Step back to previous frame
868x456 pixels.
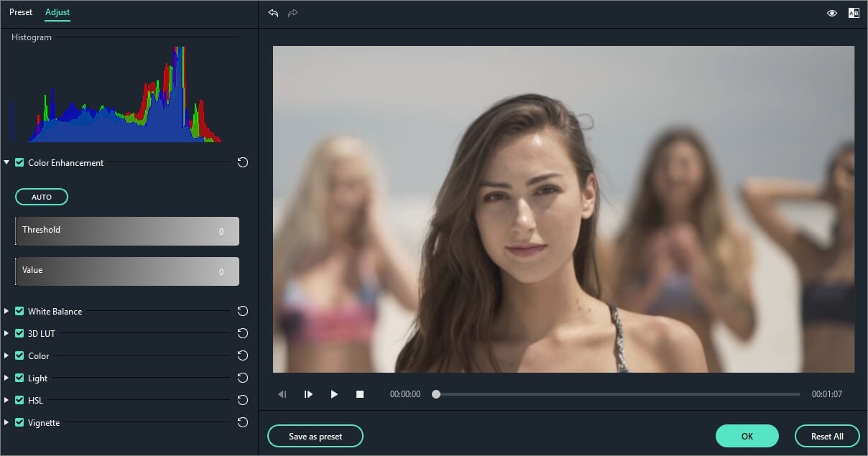click(282, 394)
